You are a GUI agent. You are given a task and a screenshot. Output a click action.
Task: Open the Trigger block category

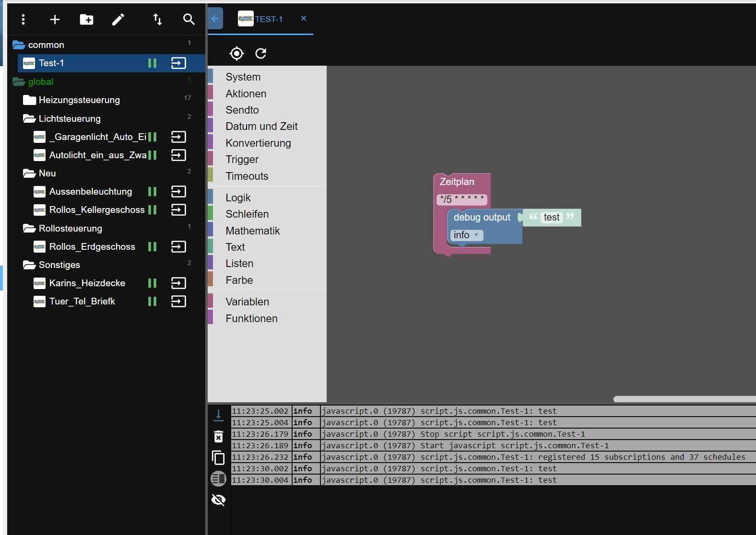point(242,160)
